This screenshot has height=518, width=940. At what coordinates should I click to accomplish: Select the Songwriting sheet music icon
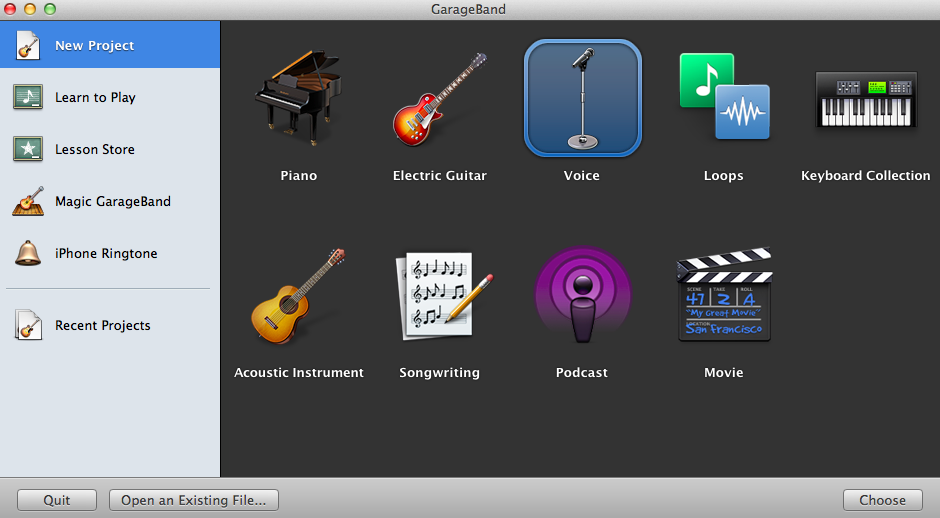tap(443, 296)
